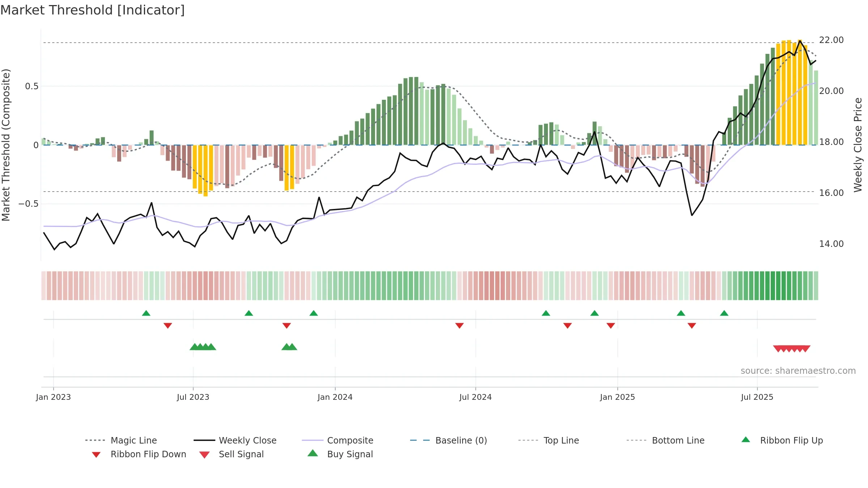Click the Market Threshold (Composite) axis title

point(6,145)
